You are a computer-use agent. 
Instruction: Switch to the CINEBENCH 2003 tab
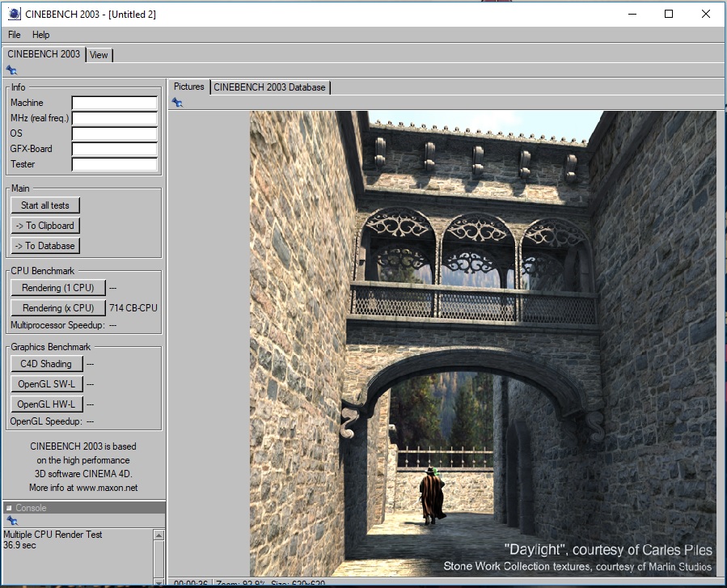click(44, 54)
